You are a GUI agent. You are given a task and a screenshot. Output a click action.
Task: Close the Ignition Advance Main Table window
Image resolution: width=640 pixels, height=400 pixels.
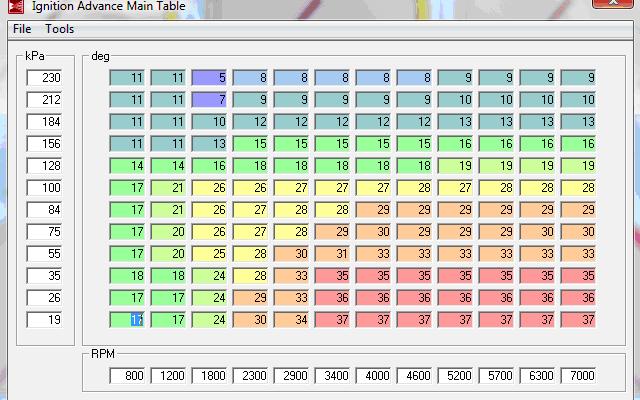(x=613, y=2)
